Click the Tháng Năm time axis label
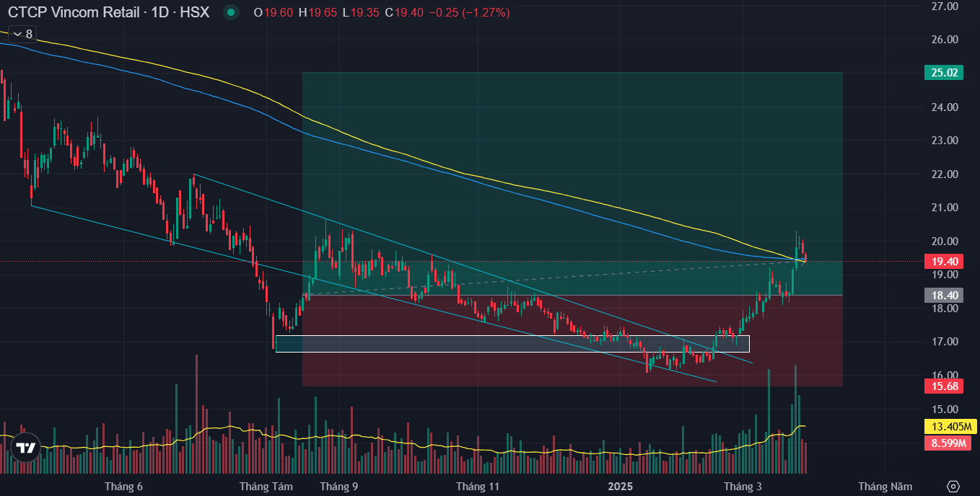 pos(885,487)
